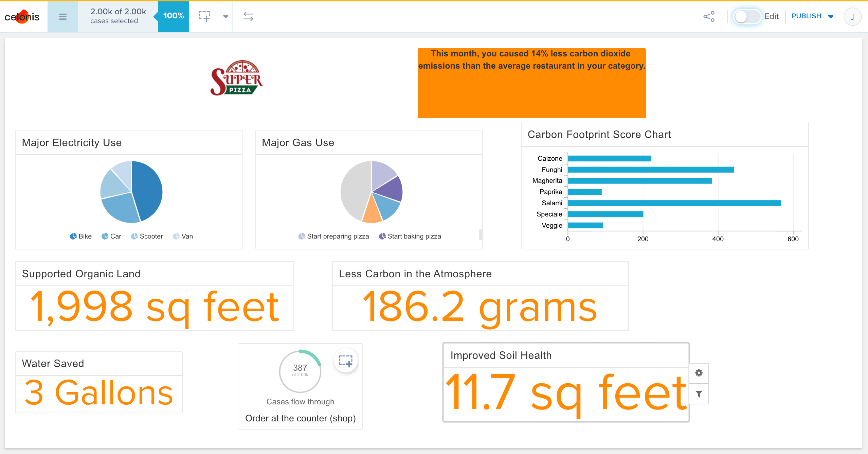Click the PUBLISH button
Screen dimensions: 868x454
pos(806,16)
